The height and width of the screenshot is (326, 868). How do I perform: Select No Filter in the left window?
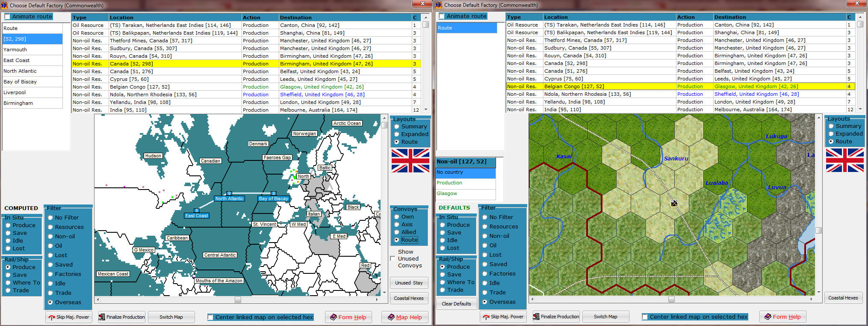[50, 218]
